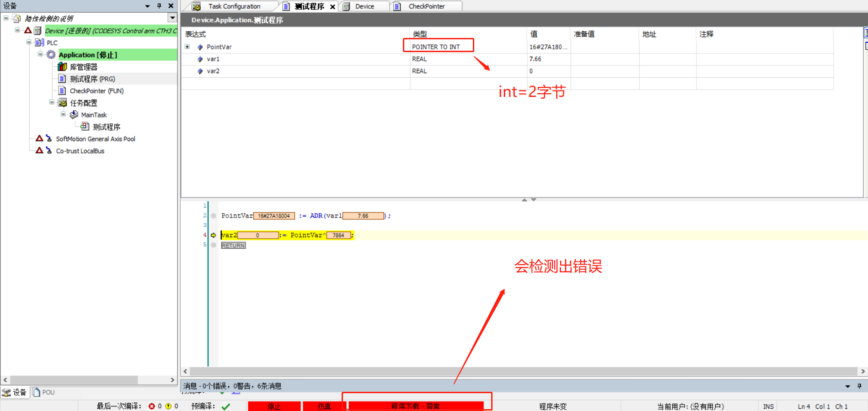
Task: Click the MainTask icon in tree
Action: [x=74, y=114]
